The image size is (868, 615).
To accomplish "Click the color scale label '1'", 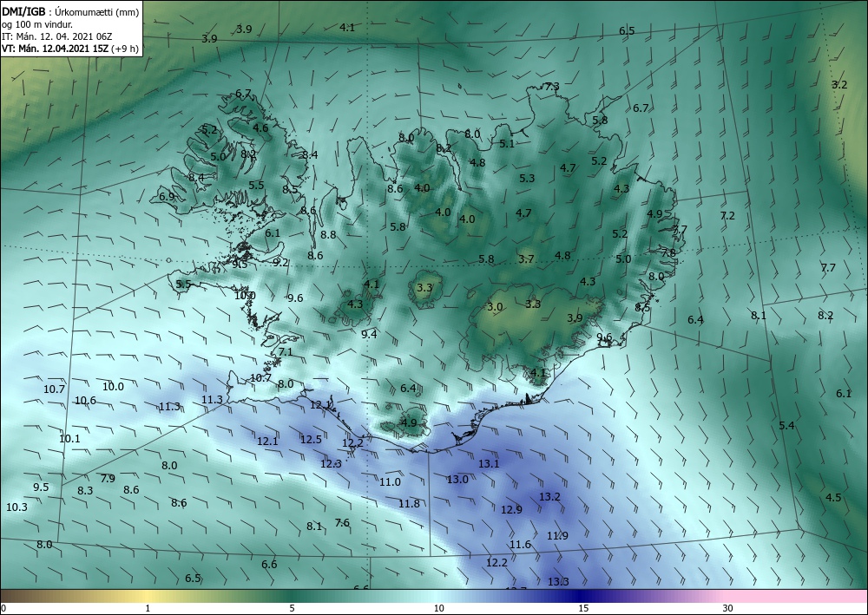I will [148, 608].
